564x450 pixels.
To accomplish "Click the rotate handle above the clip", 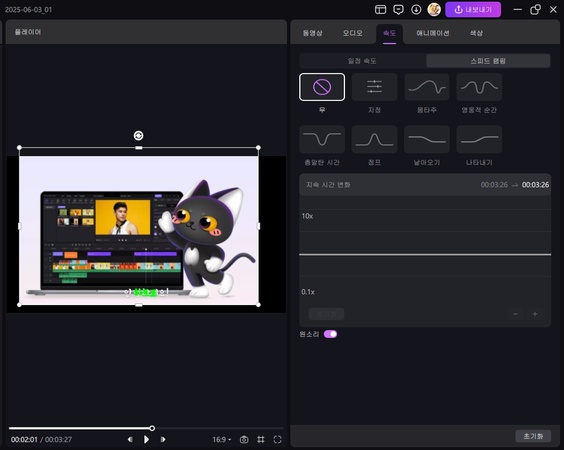I will tap(138, 136).
